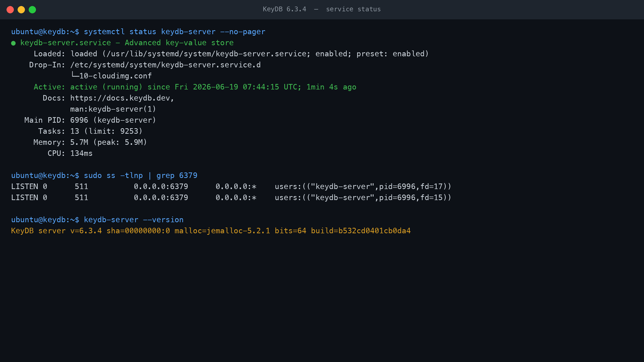
Task: Click the '10-cloudimg.conf' file entry
Action: click(x=116, y=76)
